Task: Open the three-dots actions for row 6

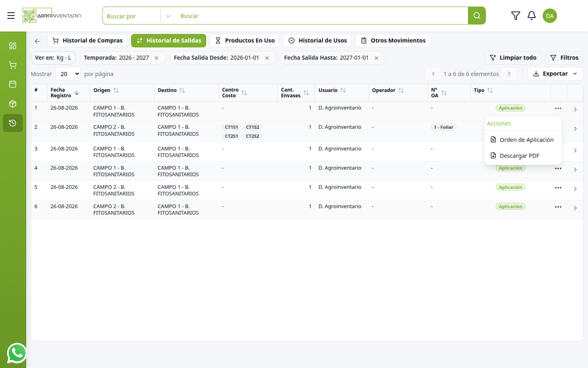Action: pos(558,207)
